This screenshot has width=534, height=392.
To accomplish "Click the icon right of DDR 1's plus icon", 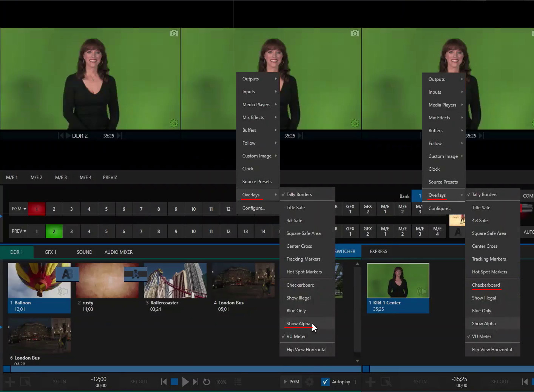I will point(25,382).
